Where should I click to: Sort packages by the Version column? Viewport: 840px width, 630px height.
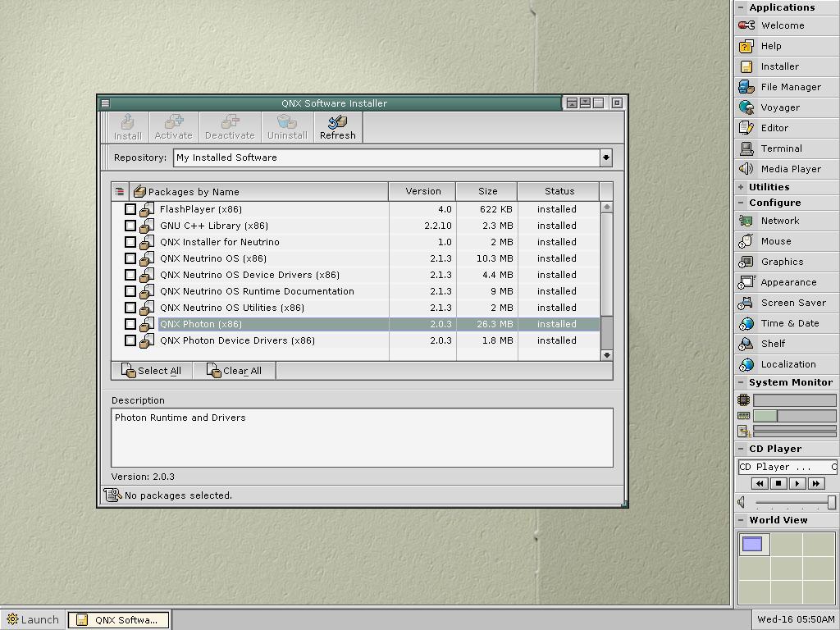[x=422, y=191]
